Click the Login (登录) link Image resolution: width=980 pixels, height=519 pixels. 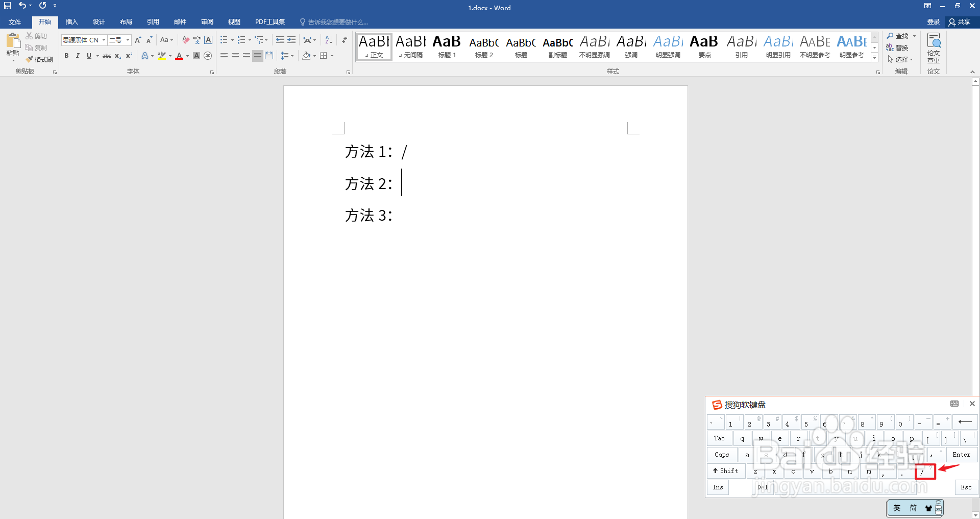933,22
